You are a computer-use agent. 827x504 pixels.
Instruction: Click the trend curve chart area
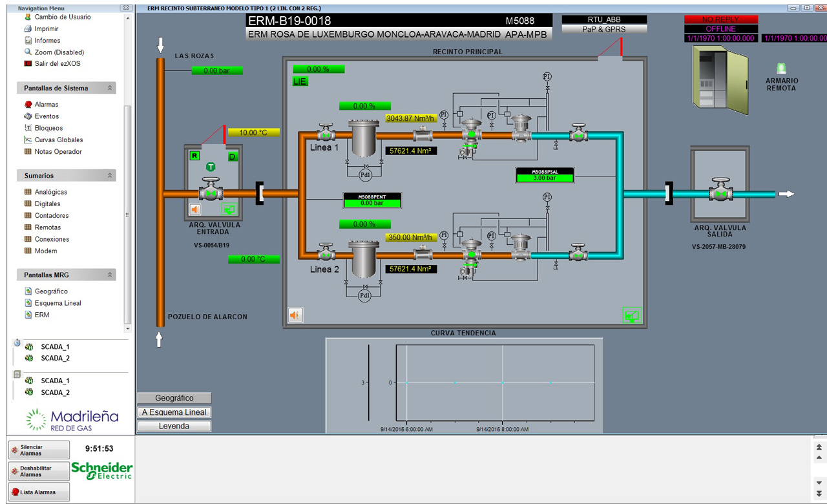(495, 383)
